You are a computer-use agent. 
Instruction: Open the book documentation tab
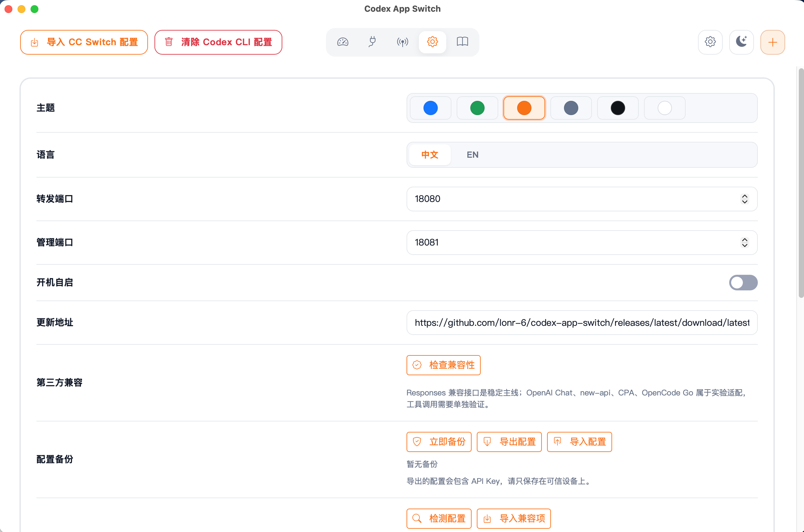click(x=462, y=42)
